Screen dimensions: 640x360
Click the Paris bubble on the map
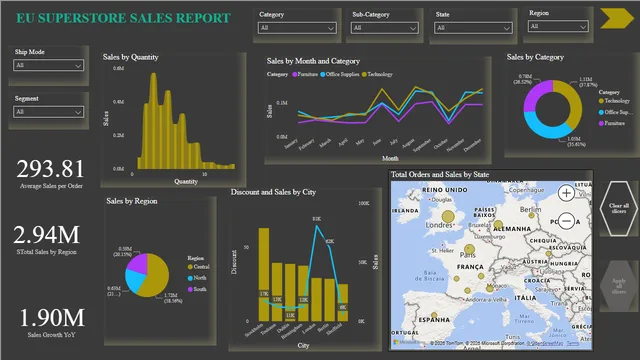(x=469, y=249)
